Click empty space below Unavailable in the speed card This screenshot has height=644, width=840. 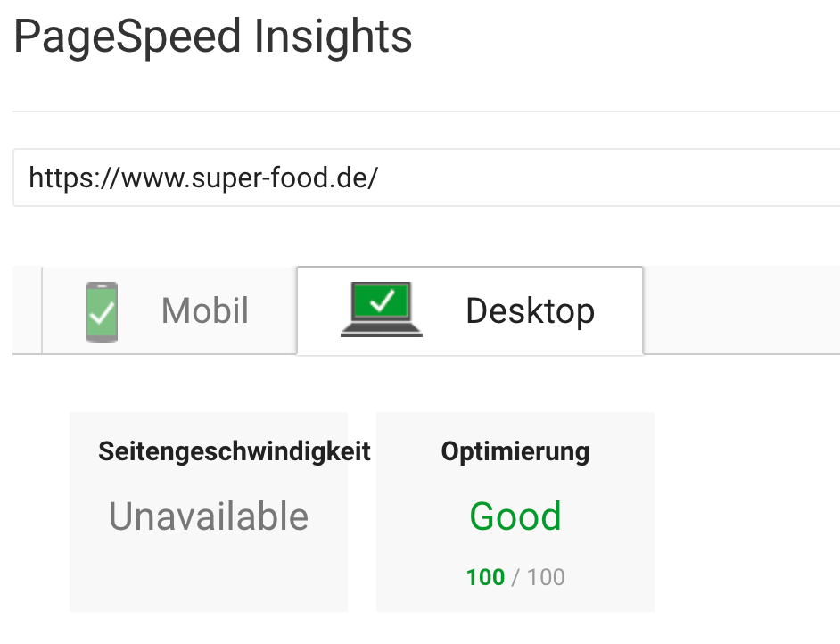[x=209, y=575]
